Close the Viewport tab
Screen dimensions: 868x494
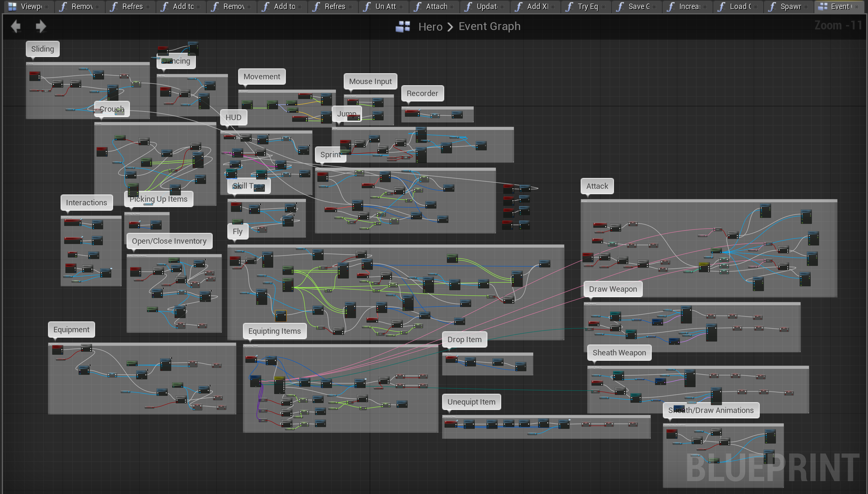point(47,7)
